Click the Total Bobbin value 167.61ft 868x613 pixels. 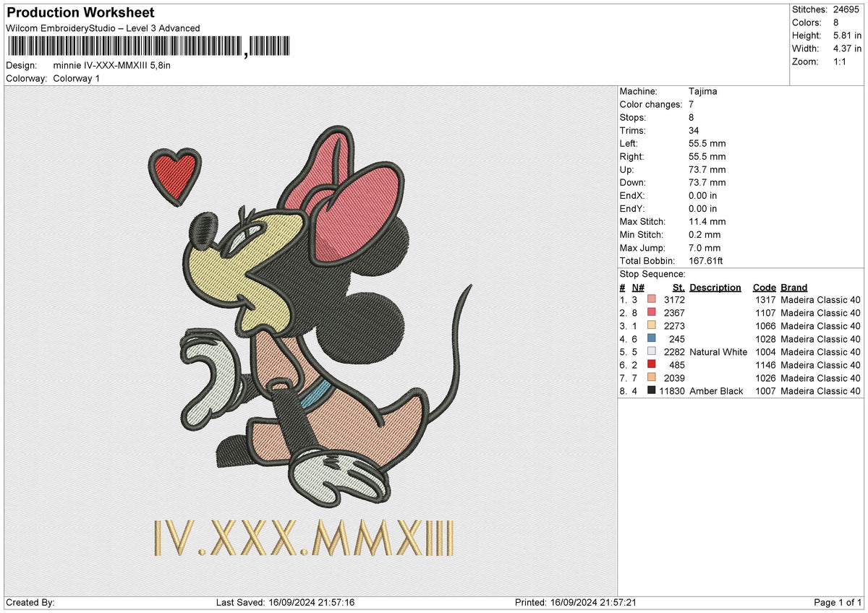tap(707, 261)
